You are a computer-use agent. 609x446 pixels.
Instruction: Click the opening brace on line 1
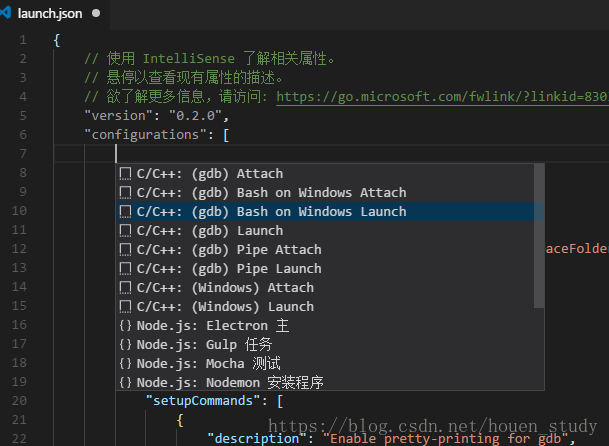(57, 40)
